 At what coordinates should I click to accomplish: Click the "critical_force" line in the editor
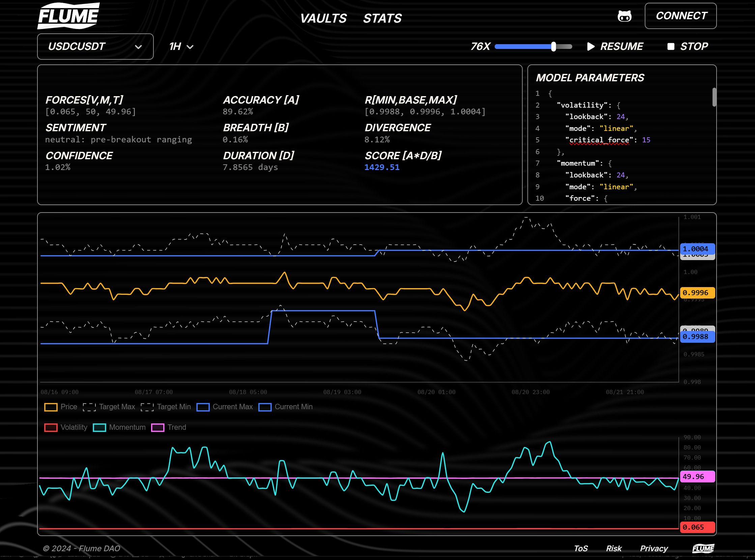coord(608,140)
